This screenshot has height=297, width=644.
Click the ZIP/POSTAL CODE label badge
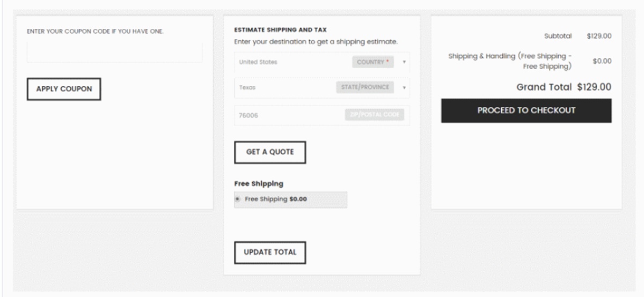(x=374, y=115)
